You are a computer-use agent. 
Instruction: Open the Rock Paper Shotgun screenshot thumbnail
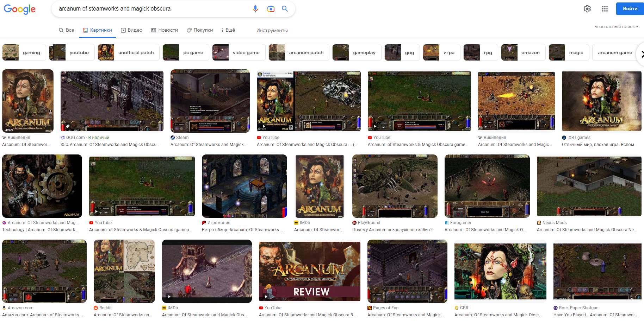[597, 271]
